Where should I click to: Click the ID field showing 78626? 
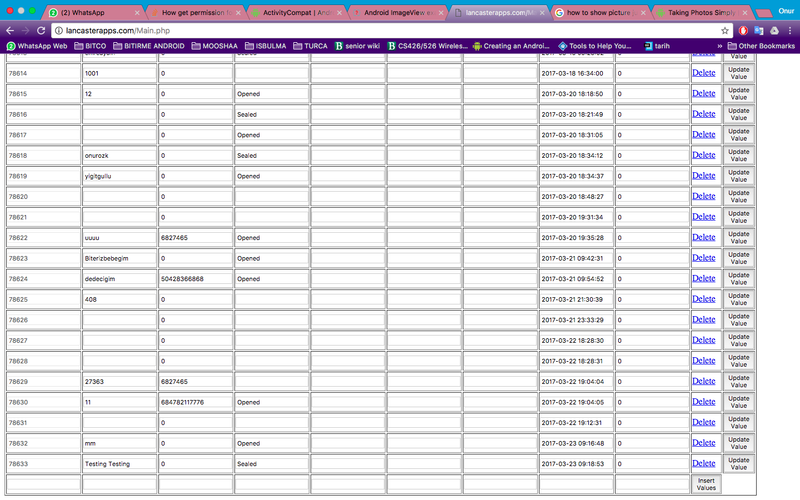[x=43, y=320]
